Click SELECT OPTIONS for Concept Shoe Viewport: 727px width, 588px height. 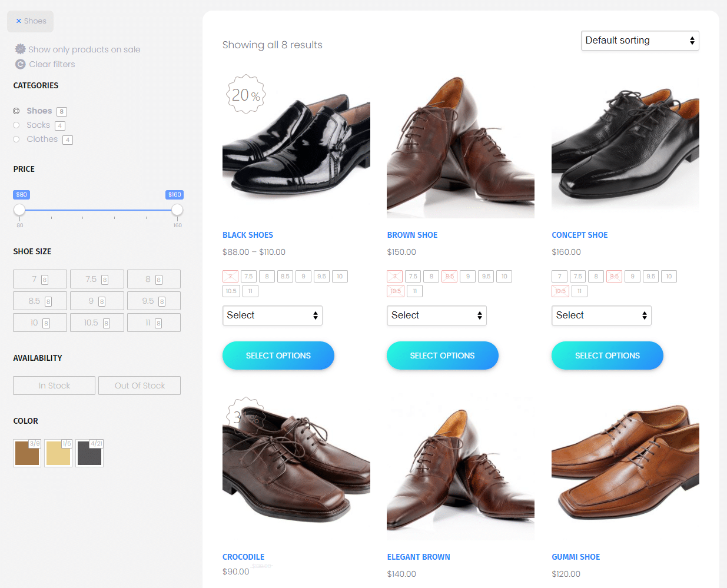point(607,356)
